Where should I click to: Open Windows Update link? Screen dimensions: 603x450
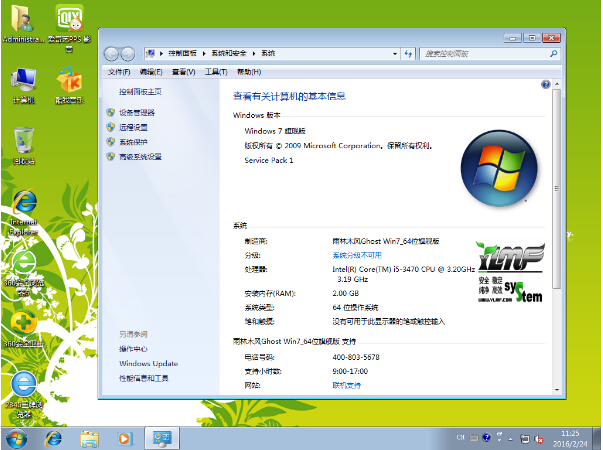coord(148,363)
